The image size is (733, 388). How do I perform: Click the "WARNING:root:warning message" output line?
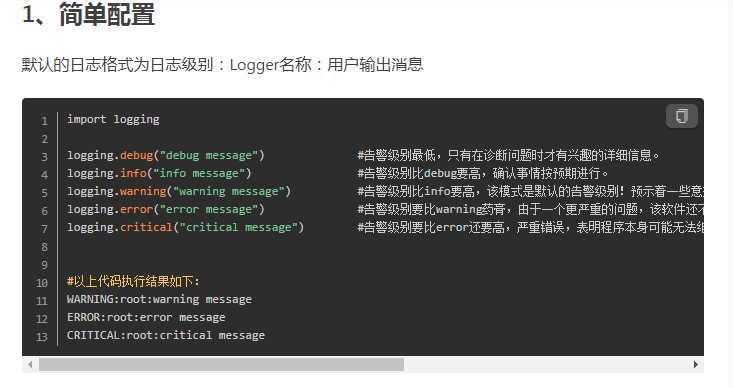(x=159, y=299)
